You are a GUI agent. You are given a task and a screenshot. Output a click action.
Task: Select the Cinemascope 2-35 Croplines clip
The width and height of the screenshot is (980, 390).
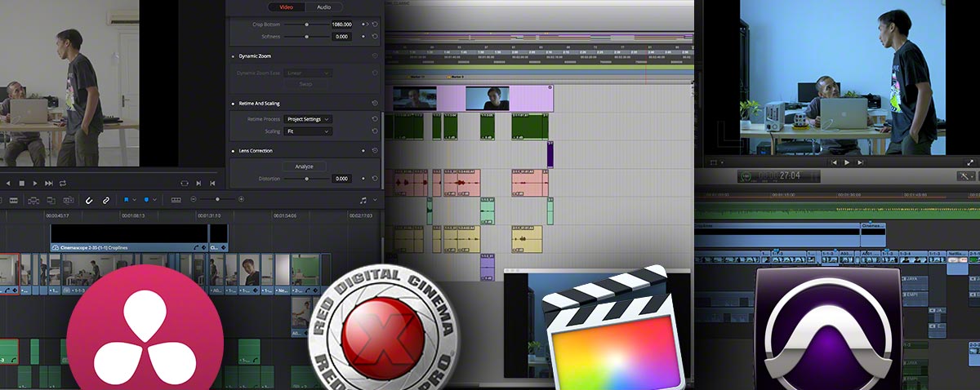click(130, 237)
